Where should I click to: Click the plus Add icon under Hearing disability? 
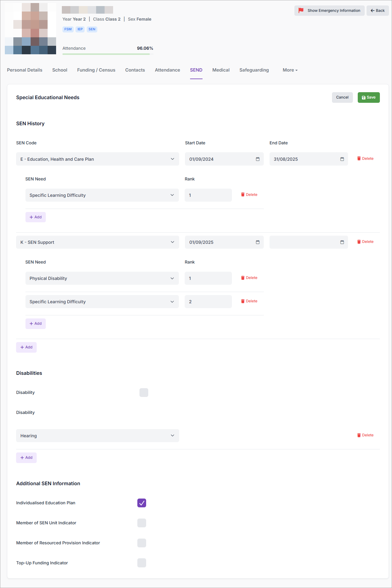point(22,458)
